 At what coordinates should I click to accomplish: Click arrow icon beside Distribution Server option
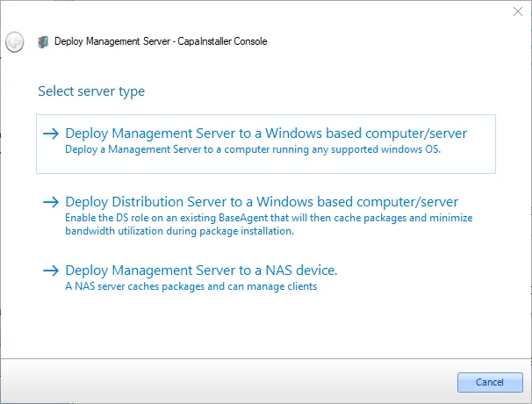[x=51, y=202]
